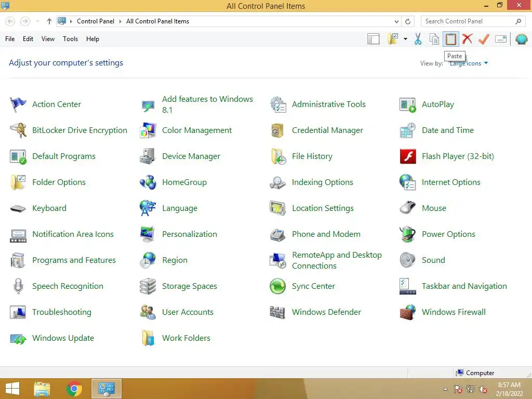The height and width of the screenshot is (399, 532).
Task: Click Control Panel in the address breadcrumb
Action: pos(96,21)
